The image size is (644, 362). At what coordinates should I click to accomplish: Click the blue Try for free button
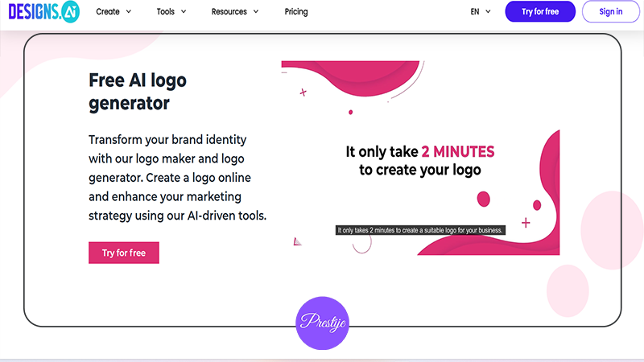[540, 11]
